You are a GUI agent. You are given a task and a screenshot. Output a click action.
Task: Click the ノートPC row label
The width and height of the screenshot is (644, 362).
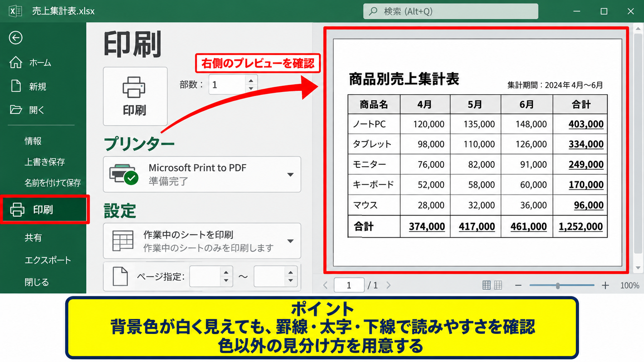click(x=369, y=124)
